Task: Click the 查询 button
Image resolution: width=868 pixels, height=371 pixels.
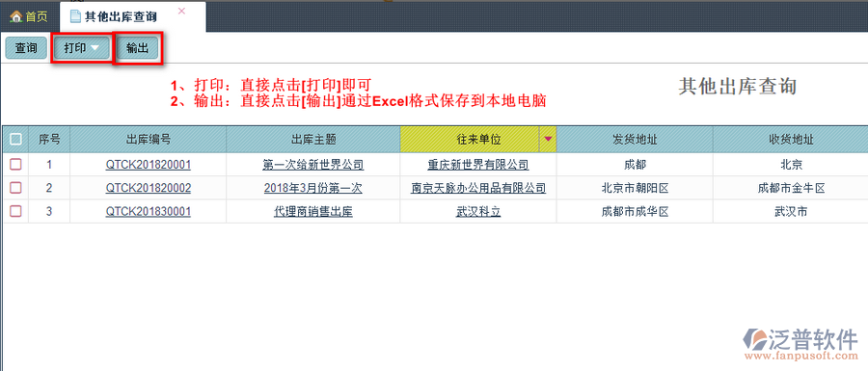Action: click(x=26, y=48)
